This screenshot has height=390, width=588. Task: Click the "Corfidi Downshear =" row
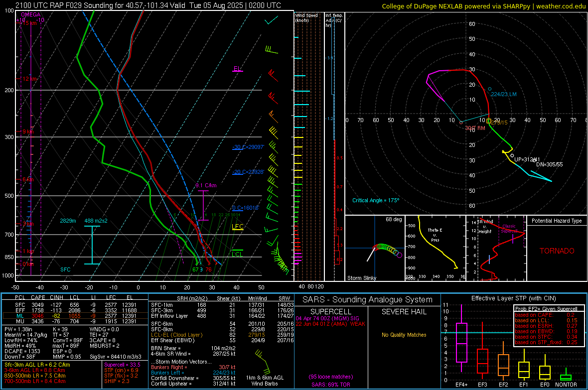[193, 378]
